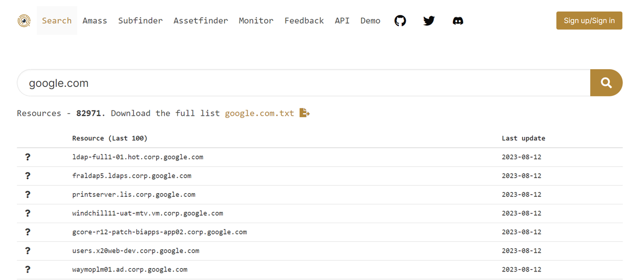Click the resources count 82971

point(90,113)
